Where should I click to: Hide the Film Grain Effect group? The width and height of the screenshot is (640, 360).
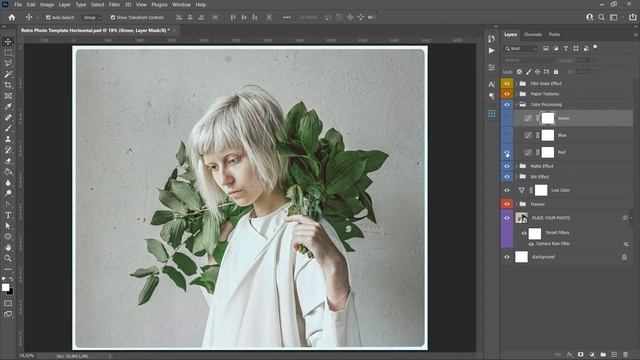click(x=507, y=83)
